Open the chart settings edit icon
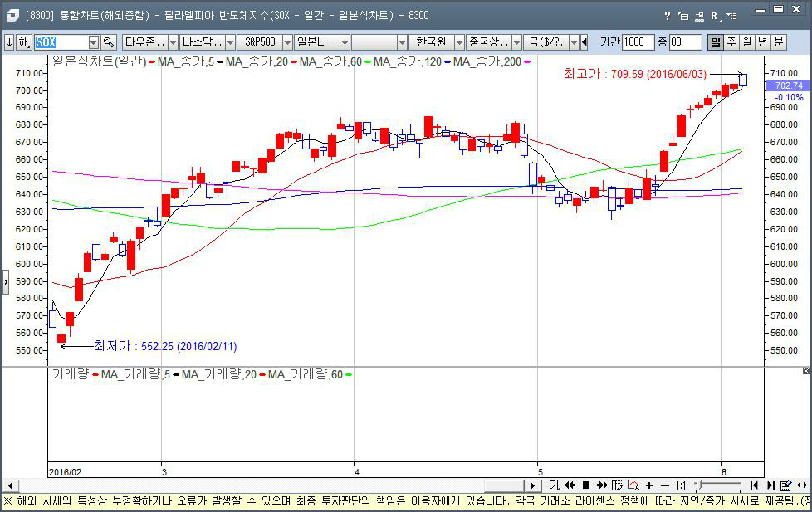The image size is (812, 512). (785, 485)
